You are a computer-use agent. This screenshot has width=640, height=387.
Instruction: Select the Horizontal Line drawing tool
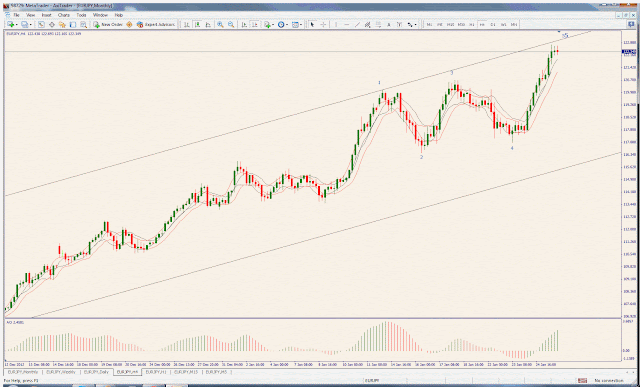pyautogui.click(x=347, y=24)
